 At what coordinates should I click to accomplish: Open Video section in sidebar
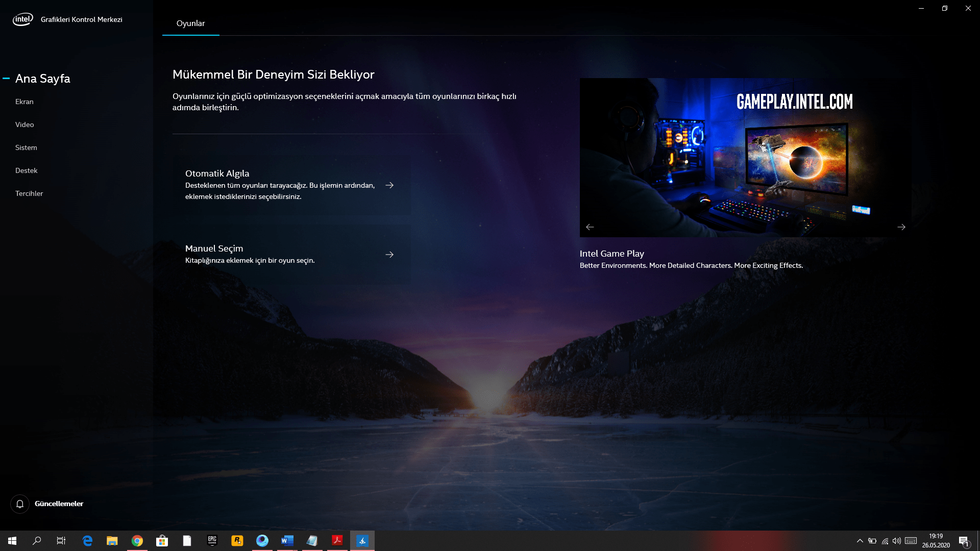coord(24,124)
